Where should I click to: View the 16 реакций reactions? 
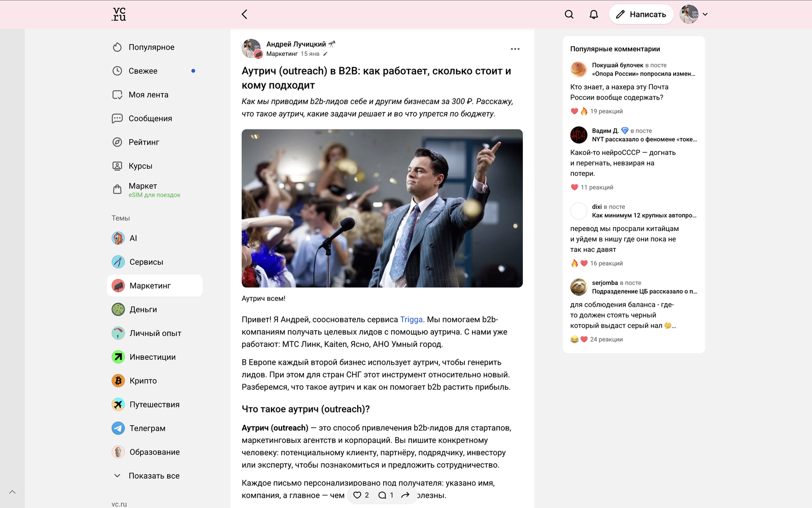[x=597, y=264]
